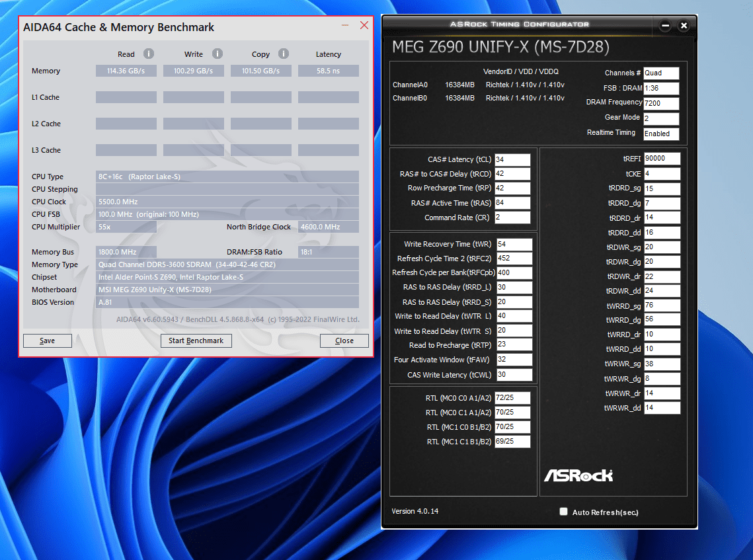
Task: Click the Refresh Cycle Time 2 (tRFC2) field
Action: (514, 259)
